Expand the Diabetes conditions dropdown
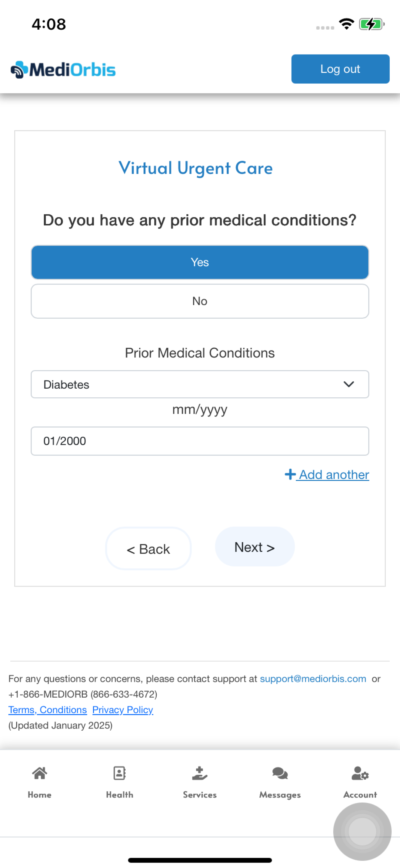The height and width of the screenshot is (868, 400). [x=200, y=384]
